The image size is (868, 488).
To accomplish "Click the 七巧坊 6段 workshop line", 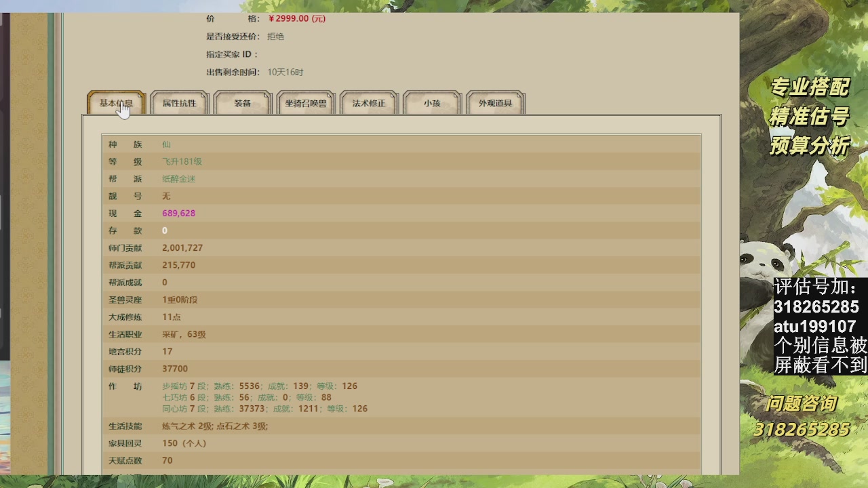I will [x=247, y=398].
